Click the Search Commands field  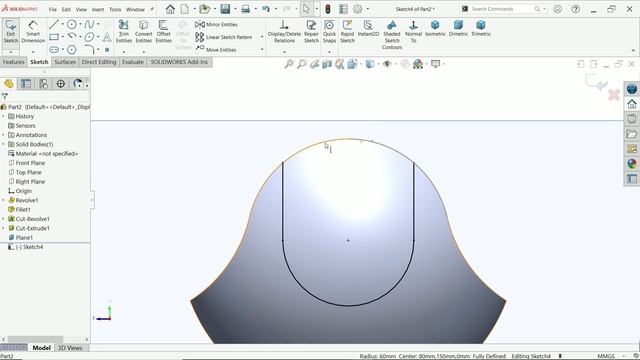(x=502, y=9)
